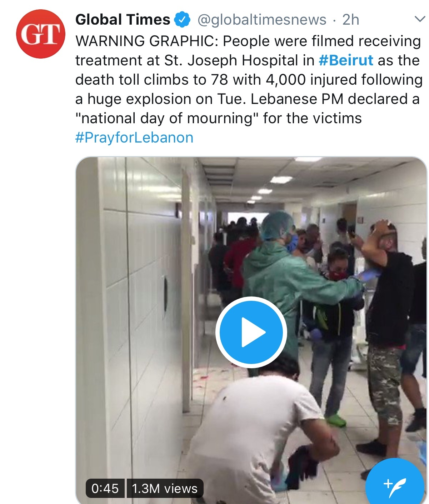The image size is (429, 504).
Task: Play the hospital video
Action: click(251, 332)
